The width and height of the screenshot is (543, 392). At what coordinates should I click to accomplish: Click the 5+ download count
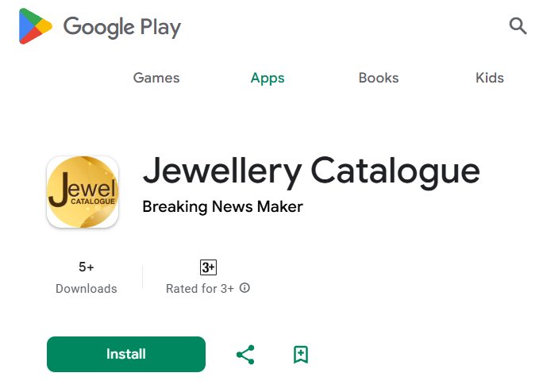87,267
